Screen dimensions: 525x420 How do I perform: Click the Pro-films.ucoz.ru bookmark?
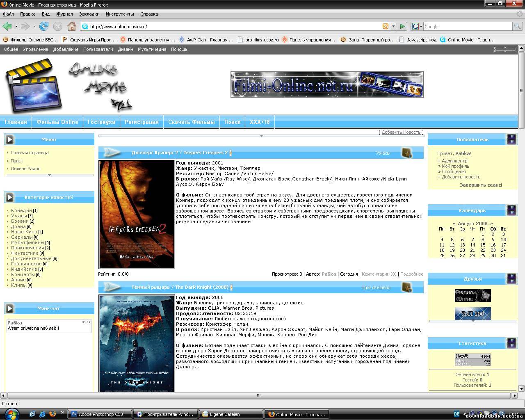258,40
